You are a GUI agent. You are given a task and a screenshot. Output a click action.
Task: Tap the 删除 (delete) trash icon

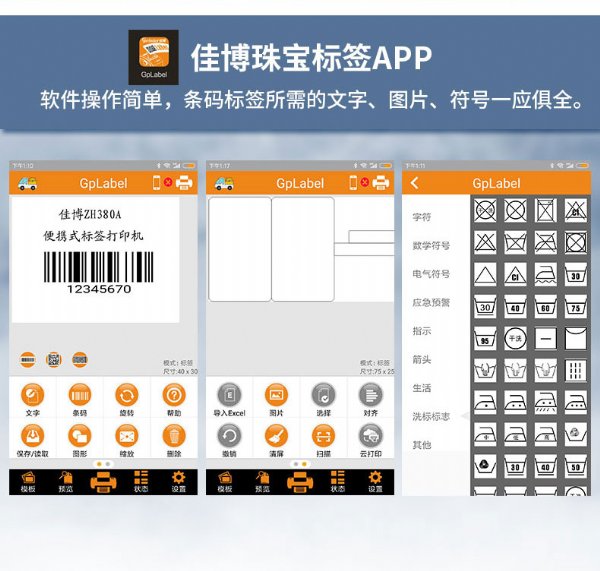[174, 436]
